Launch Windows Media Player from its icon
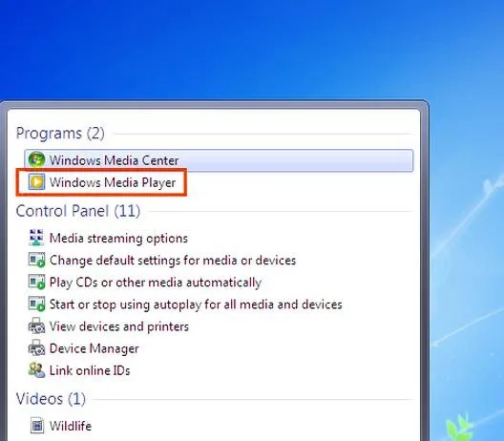Screen dimensions: 504x441 coord(36,182)
